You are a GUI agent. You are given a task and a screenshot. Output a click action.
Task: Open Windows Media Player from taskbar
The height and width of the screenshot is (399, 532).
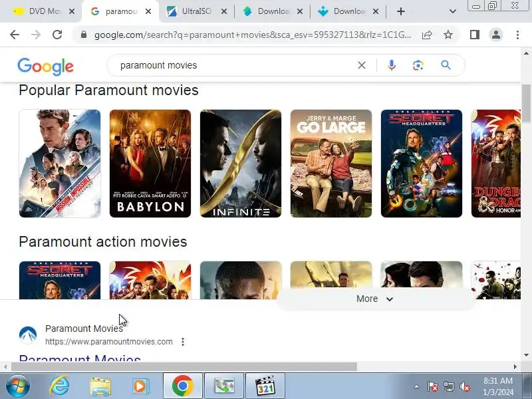pyautogui.click(x=140, y=386)
